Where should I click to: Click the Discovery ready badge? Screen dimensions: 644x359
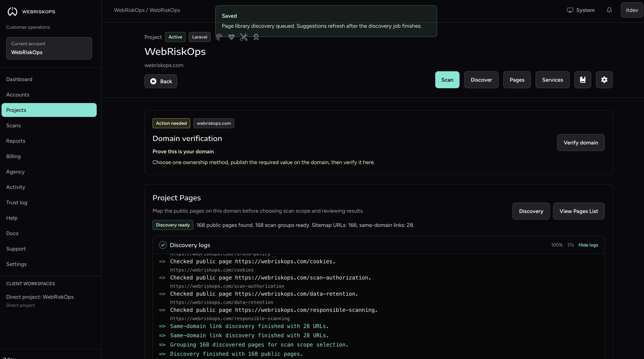pyautogui.click(x=173, y=225)
